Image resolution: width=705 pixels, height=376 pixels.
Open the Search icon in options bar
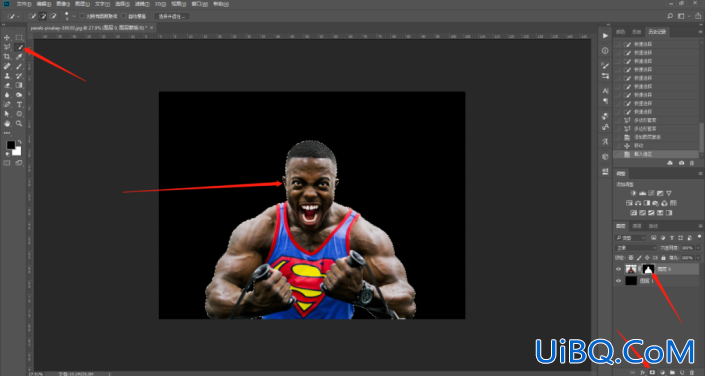click(670, 16)
